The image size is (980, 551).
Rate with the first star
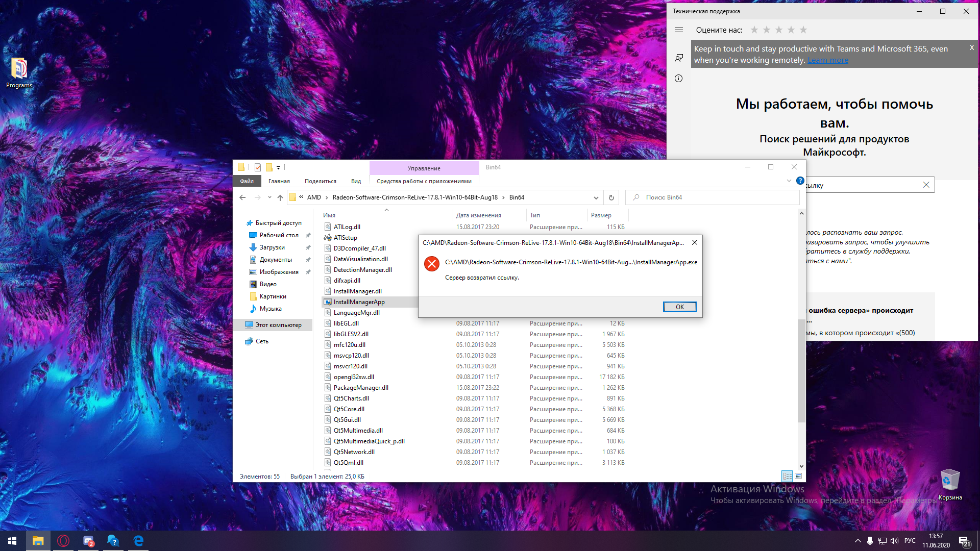[x=754, y=30]
